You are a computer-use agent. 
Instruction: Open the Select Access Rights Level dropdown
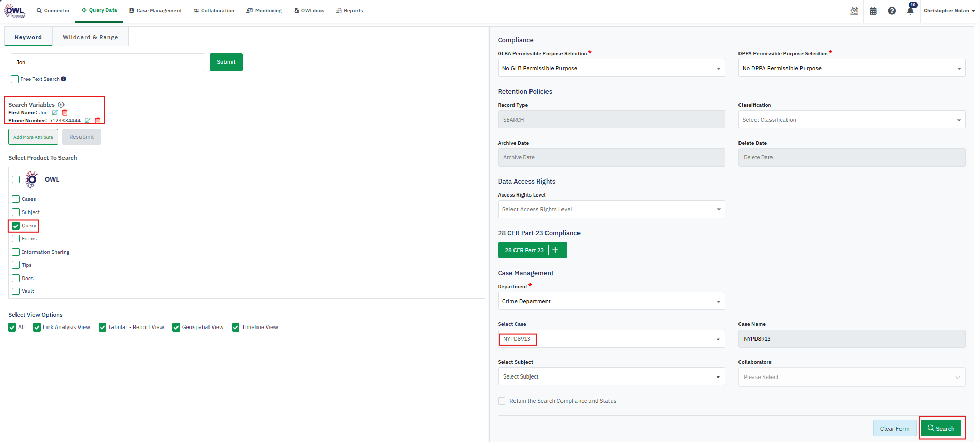click(x=611, y=209)
